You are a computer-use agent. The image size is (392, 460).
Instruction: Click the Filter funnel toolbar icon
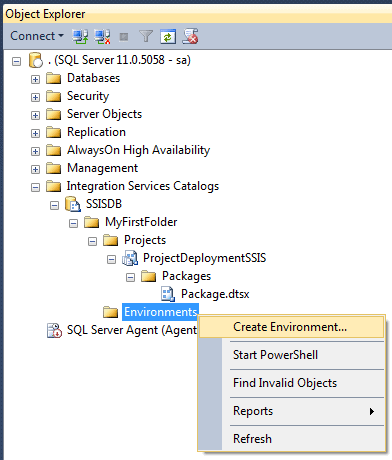coord(146,36)
